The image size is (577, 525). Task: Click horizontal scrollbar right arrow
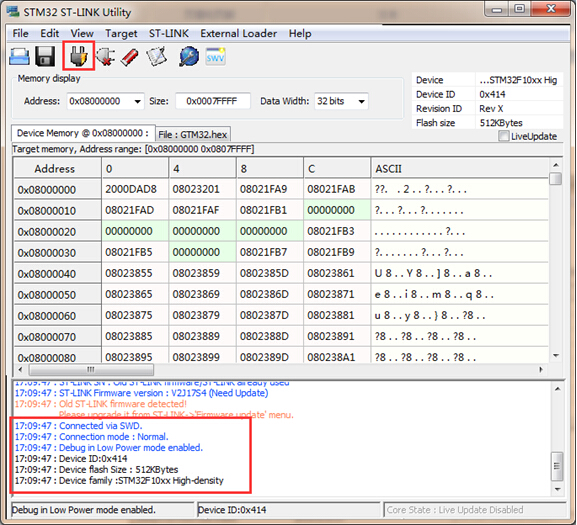coord(541,369)
